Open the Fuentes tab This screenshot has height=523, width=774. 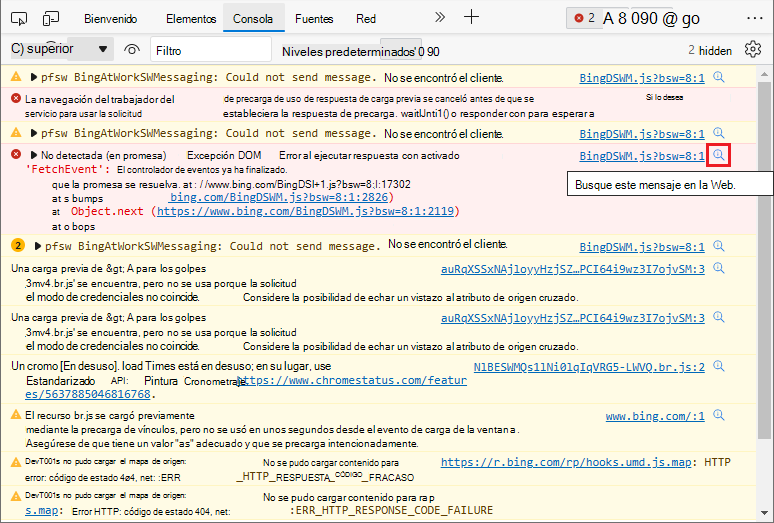point(314,19)
